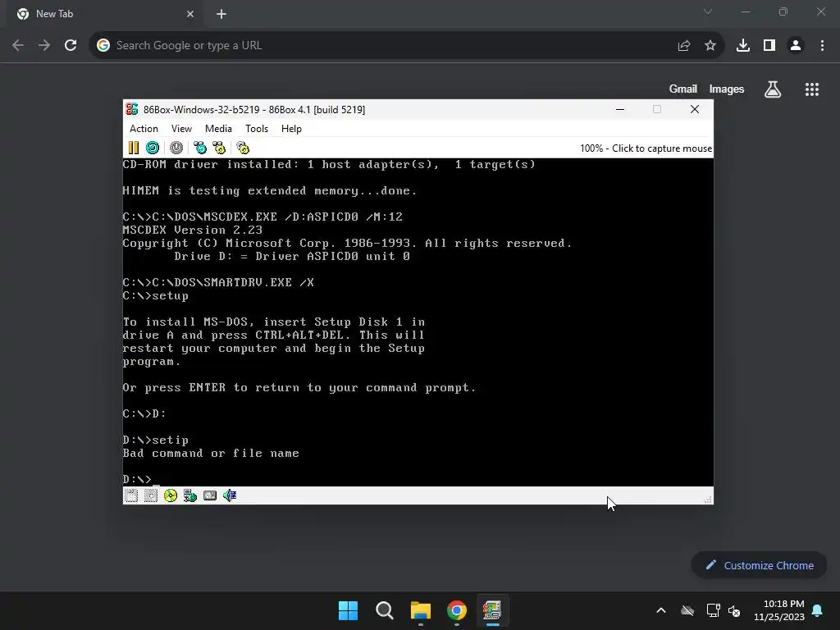
Task: Open the taskbar clock showing 10:18 PM
Action: [779, 610]
